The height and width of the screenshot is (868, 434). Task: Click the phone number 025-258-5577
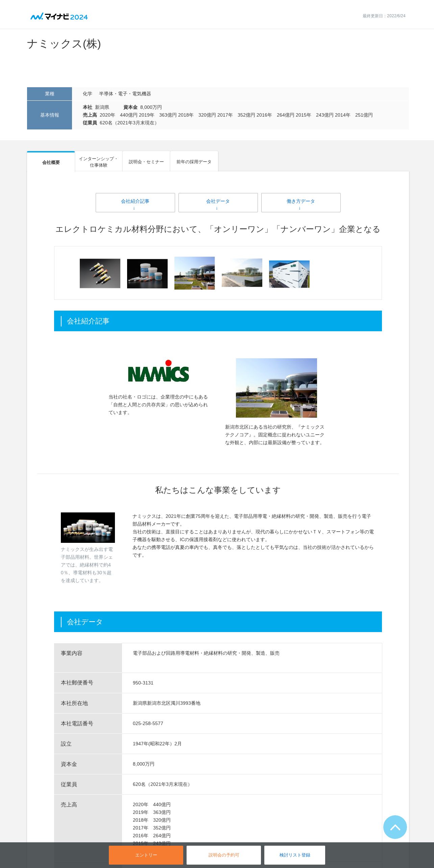coord(148,723)
